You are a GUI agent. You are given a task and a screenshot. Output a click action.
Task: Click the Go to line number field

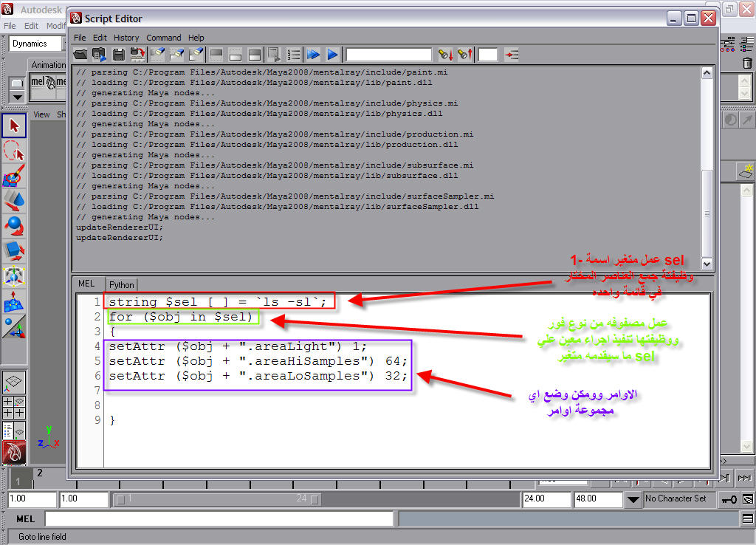pyautogui.click(x=487, y=55)
